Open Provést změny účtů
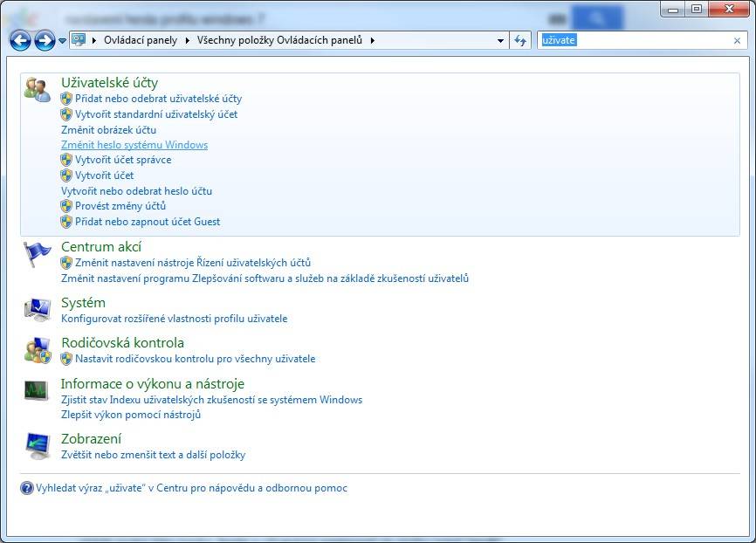This screenshot has width=756, height=543. tap(120, 206)
